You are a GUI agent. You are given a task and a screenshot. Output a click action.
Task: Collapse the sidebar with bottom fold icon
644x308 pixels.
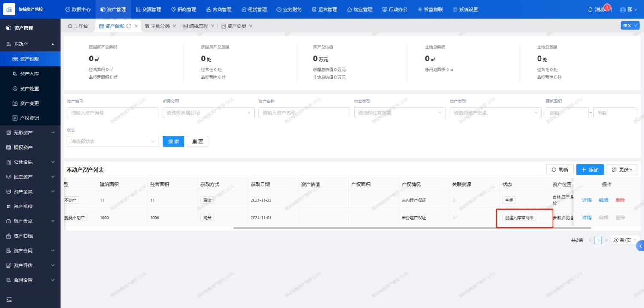[x=9, y=299]
